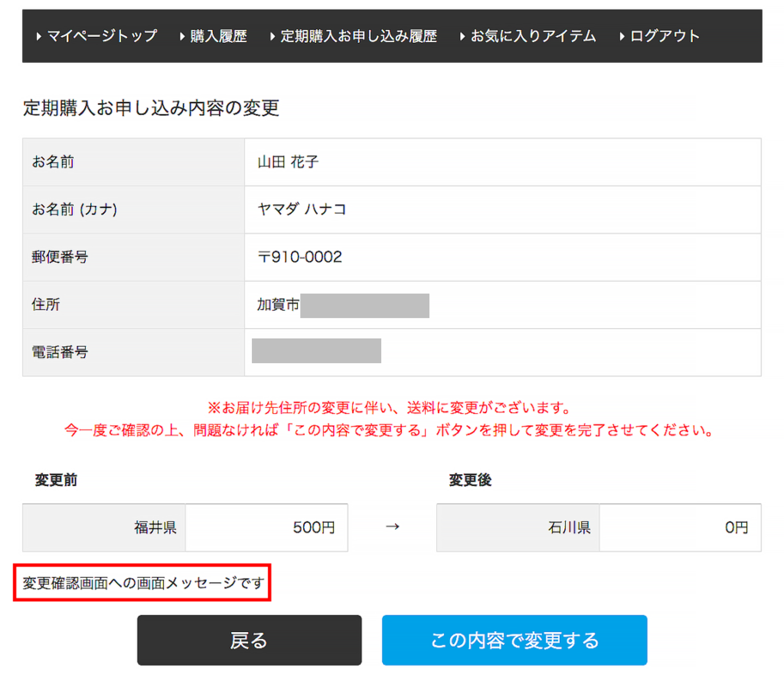
Task: Click the 変更確認画面への画面メッセージです text
Action: click(143, 582)
